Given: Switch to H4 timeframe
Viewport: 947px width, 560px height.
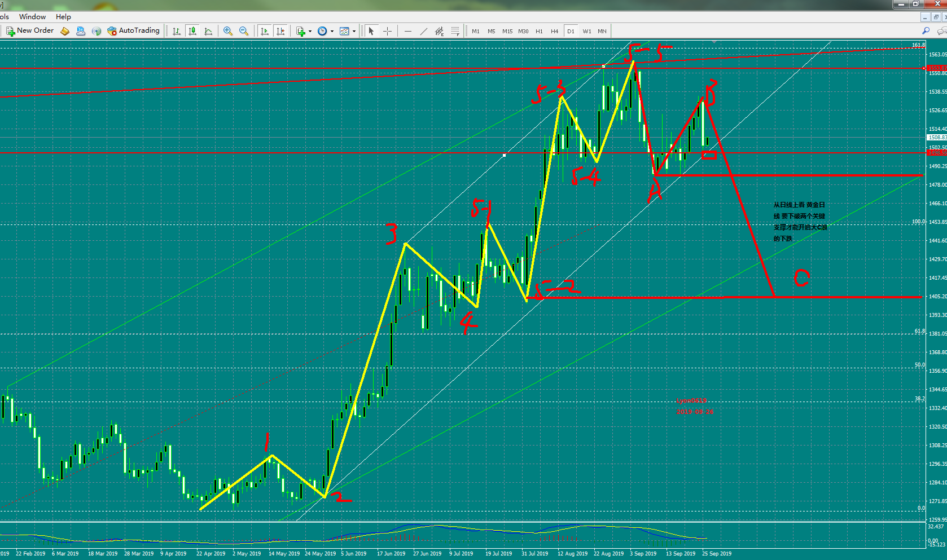Looking at the screenshot, I should (x=555, y=31).
